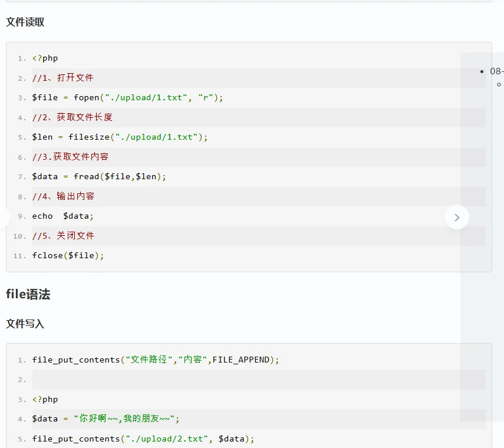The width and height of the screenshot is (504, 448).
Task: Click the '<?php' line in first code block
Action: pos(45,58)
